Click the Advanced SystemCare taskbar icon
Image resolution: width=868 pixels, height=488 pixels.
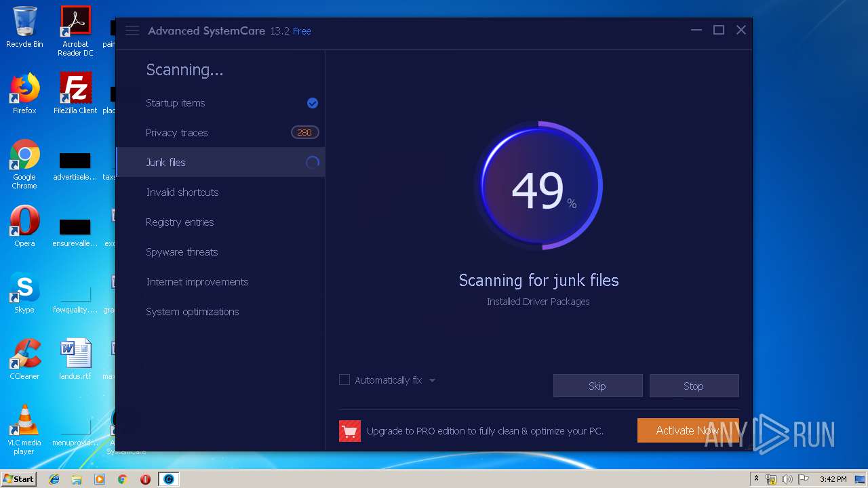tap(168, 479)
